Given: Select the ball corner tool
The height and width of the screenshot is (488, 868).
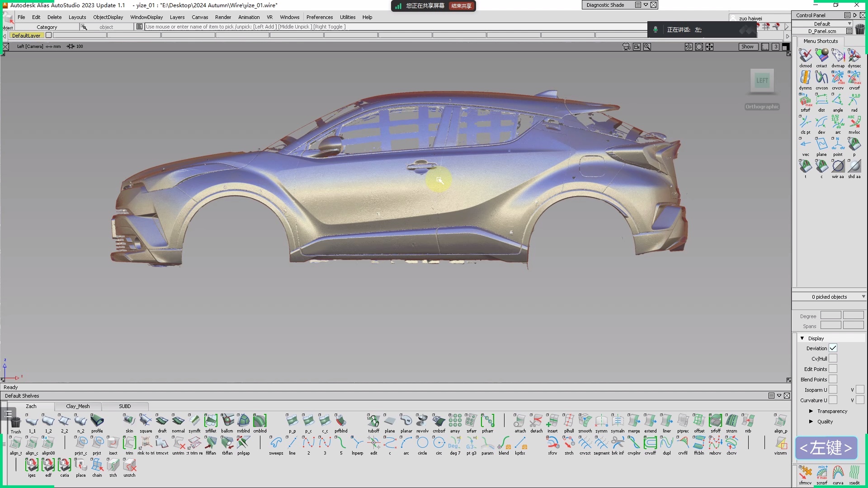Looking at the screenshot, I should [227, 421].
